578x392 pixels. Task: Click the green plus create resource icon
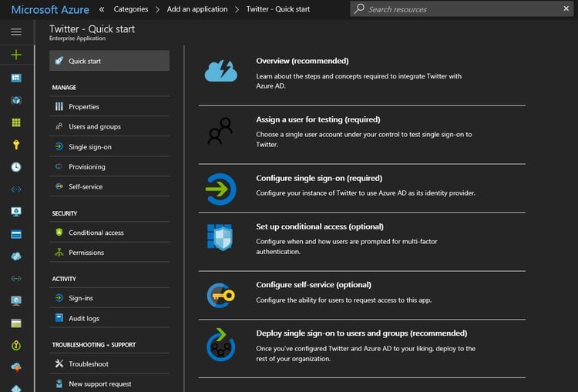click(x=16, y=55)
